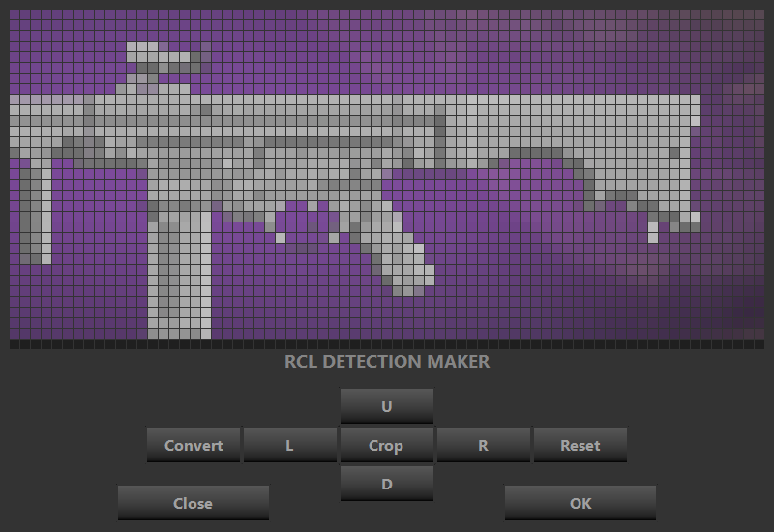Close the RCL Detection Maker dialog
Viewport: 774px width, 532px height.
coord(193,503)
